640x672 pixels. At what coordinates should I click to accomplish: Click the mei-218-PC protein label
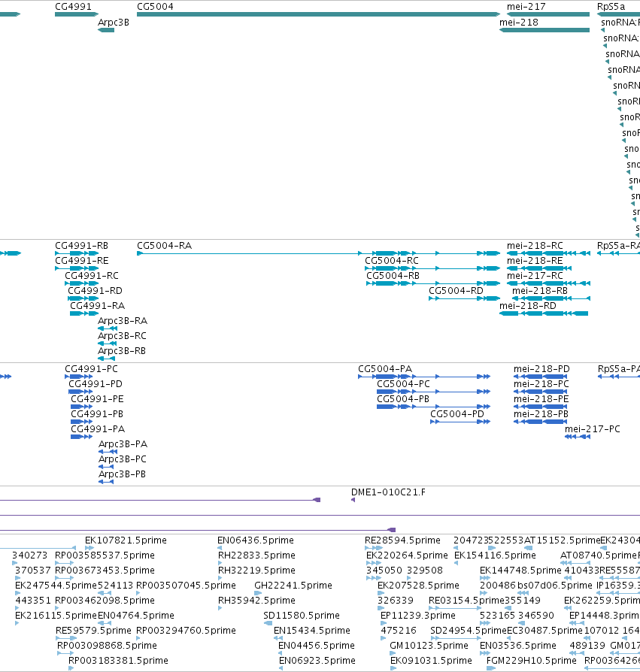541,383
